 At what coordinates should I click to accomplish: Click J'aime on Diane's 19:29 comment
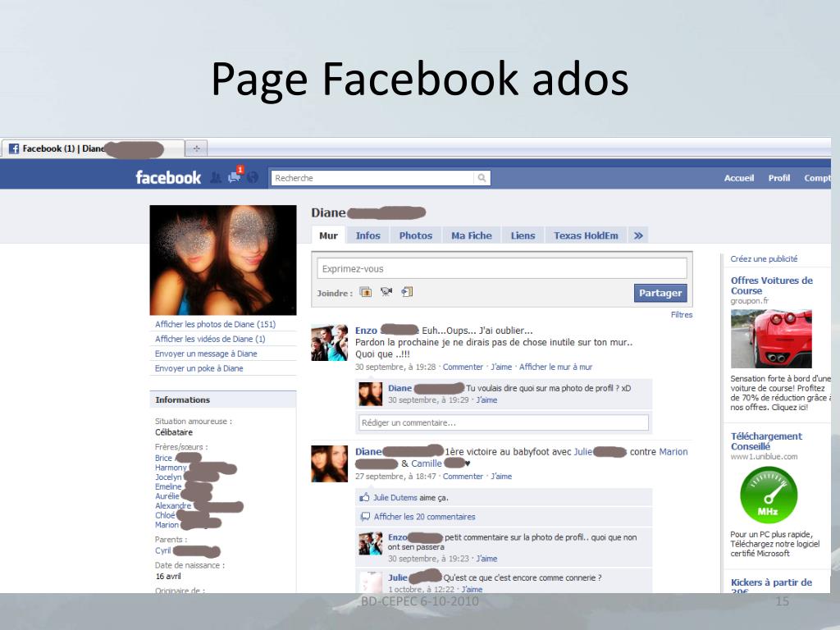[487, 400]
